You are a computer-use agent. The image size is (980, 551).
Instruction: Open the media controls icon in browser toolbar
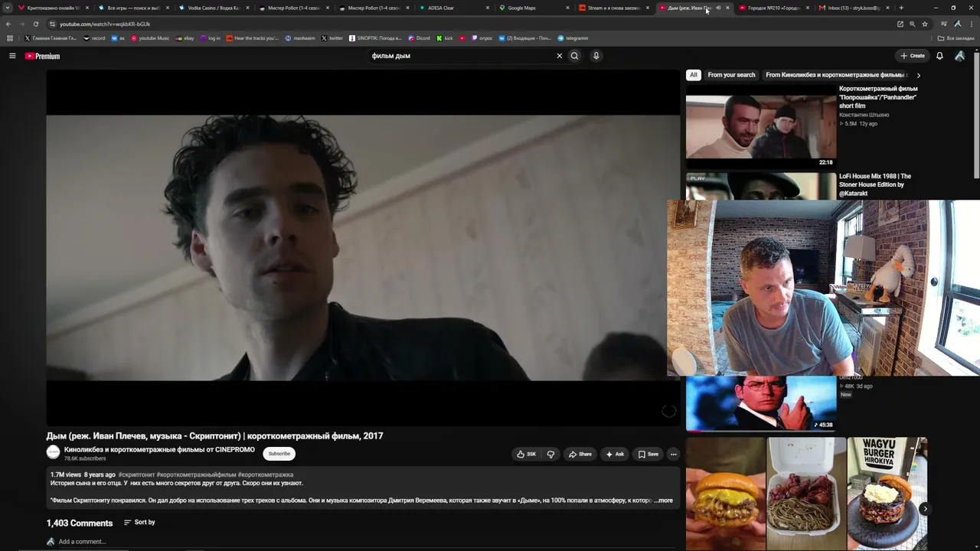[x=944, y=24]
